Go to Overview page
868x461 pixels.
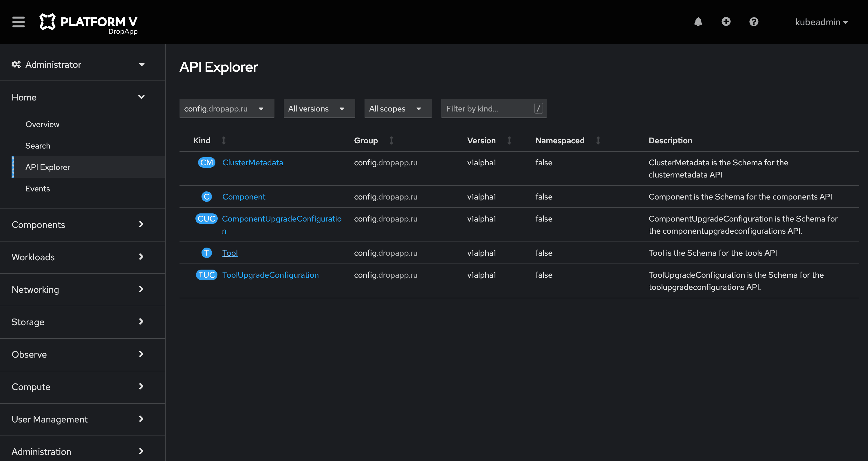click(43, 124)
